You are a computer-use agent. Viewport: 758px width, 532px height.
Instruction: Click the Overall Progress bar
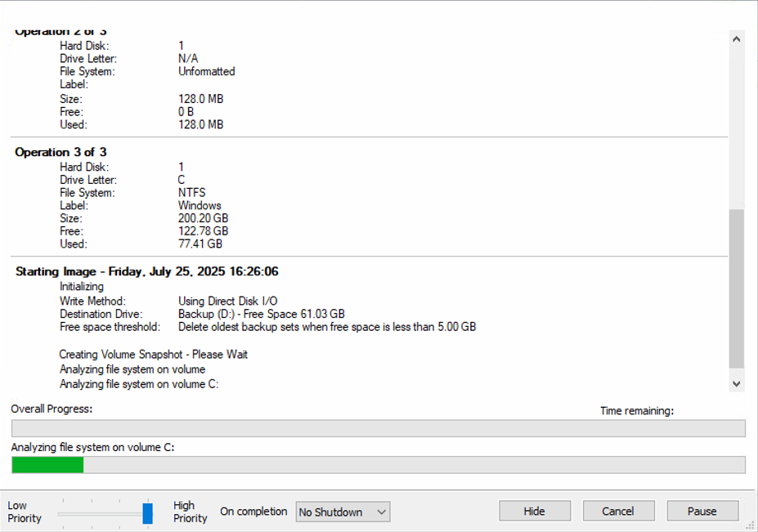[x=378, y=429]
